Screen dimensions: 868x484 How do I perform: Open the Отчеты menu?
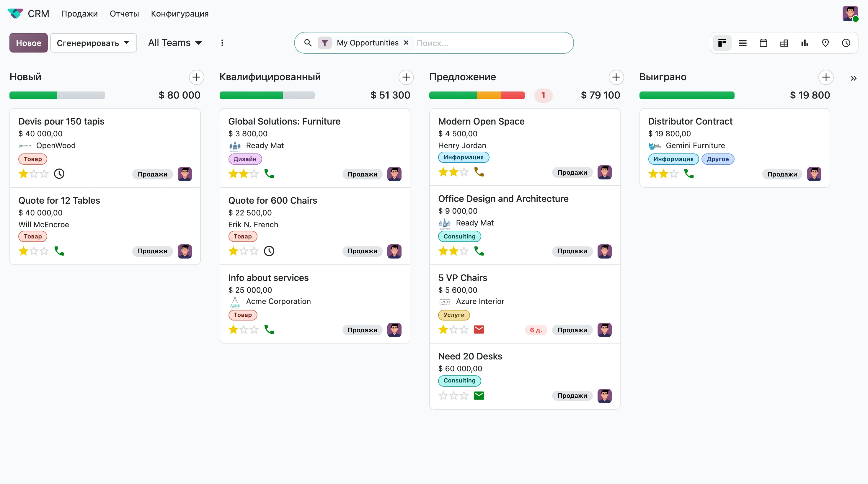click(124, 14)
